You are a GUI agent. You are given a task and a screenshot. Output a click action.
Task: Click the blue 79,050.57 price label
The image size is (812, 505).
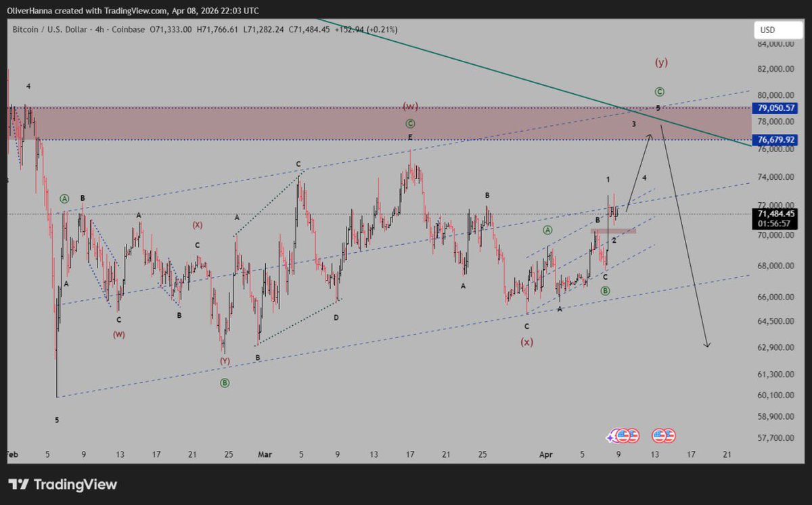point(775,107)
